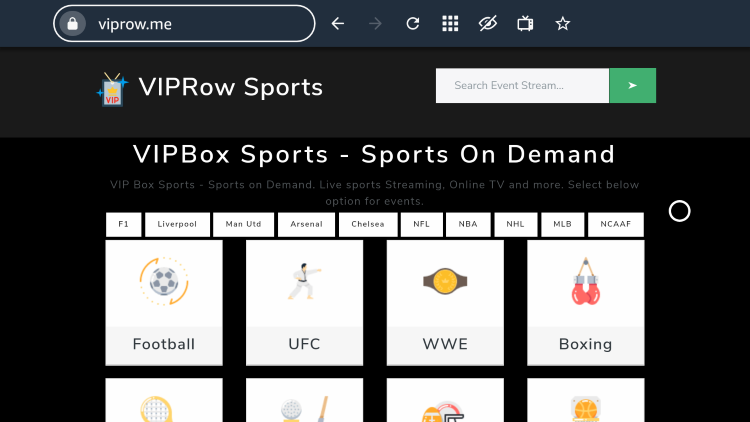This screenshot has height=422, width=750.
Task: Open the Football category tile
Action: pyautogui.click(x=164, y=297)
